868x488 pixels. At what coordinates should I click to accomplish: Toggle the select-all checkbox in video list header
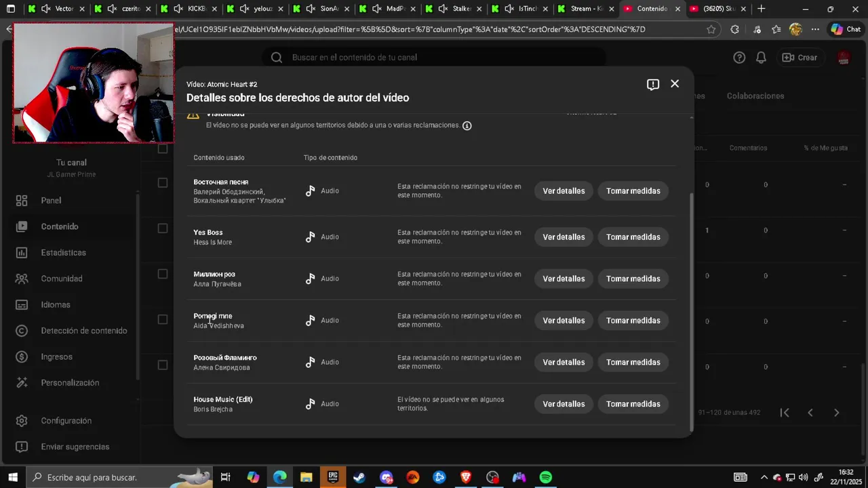coord(162,148)
